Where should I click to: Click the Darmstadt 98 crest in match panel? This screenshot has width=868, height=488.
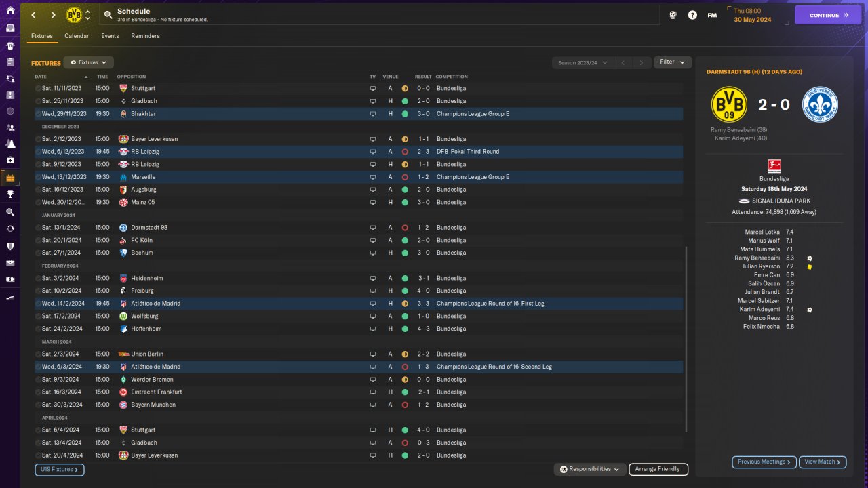pyautogui.click(x=820, y=104)
